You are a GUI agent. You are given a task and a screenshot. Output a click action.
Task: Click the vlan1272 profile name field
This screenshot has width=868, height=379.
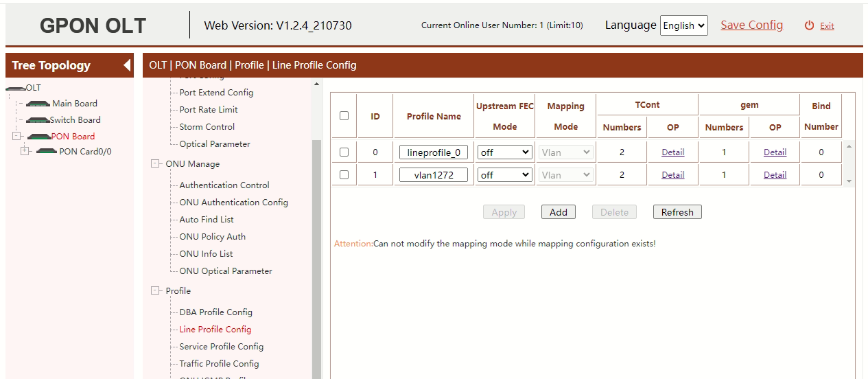[x=434, y=175]
